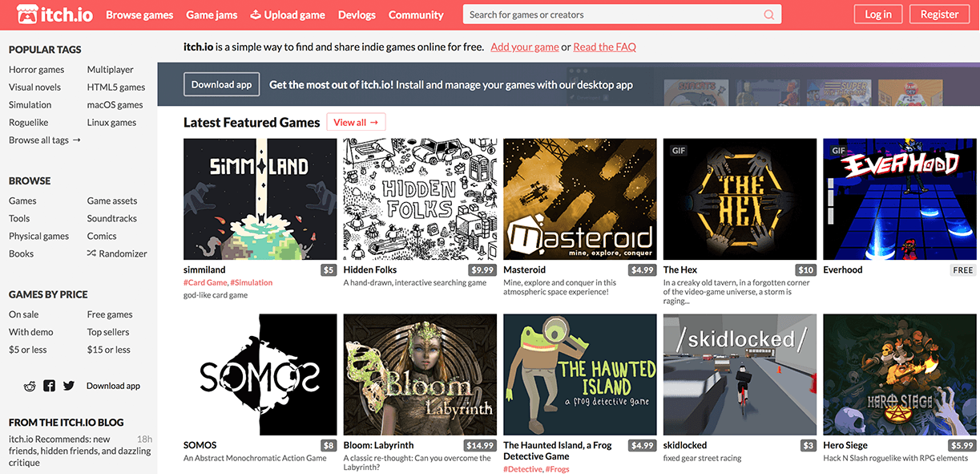
Task: Browse Soundtracks
Action: tap(112, 219)
